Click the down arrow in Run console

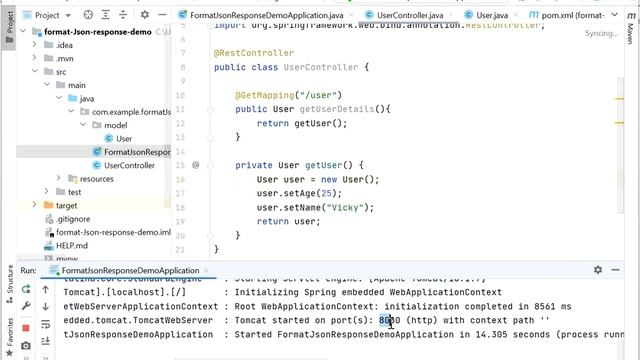click(x=45, y=306)
